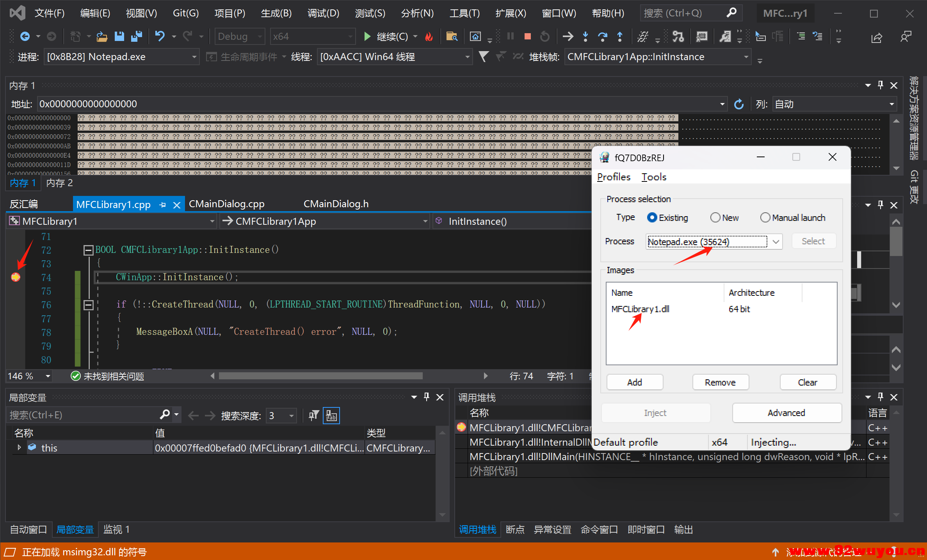Open the Notepad.exe process dropdown in injector

(x=776, y=242)
